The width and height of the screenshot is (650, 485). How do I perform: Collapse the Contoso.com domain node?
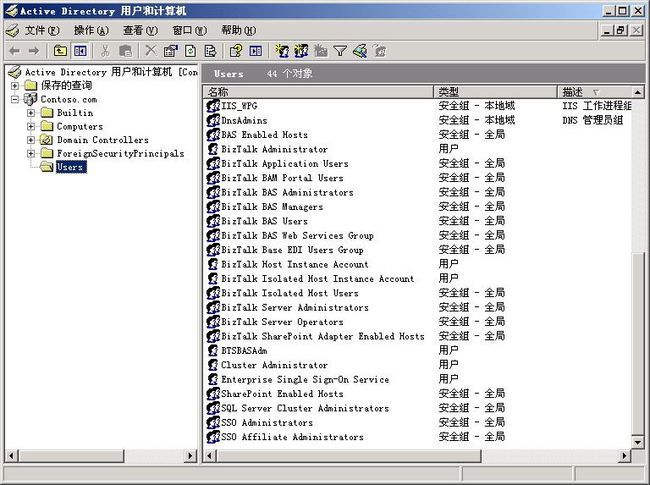pos(15,99)
